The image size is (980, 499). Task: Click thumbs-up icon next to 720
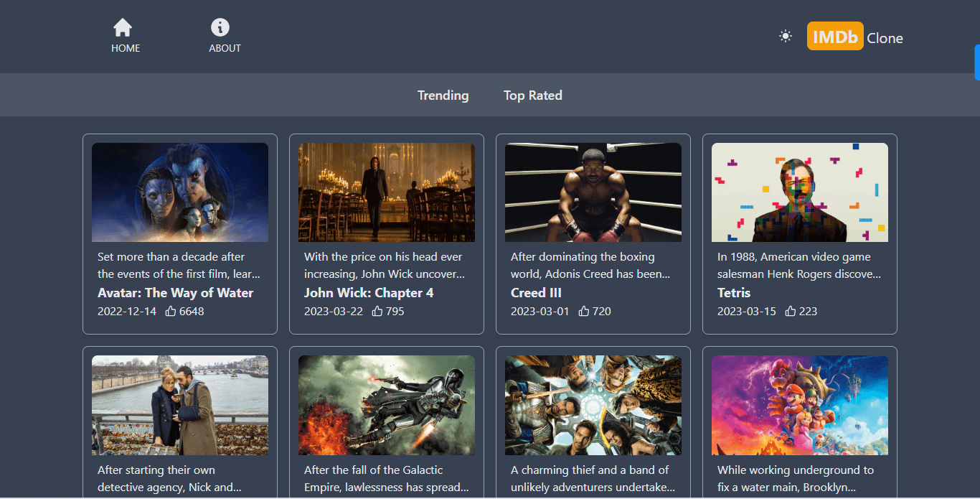click(x=584, y=311)
